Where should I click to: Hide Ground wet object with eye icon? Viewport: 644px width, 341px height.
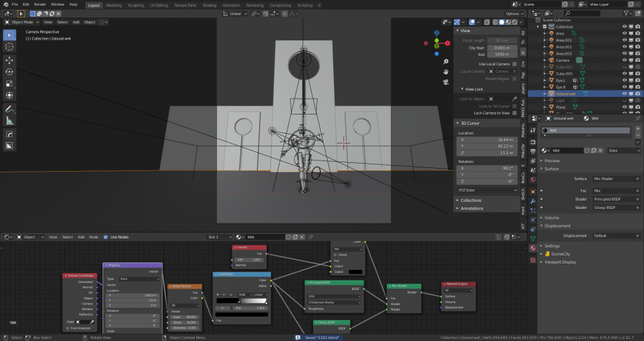(x=625, y=94)
